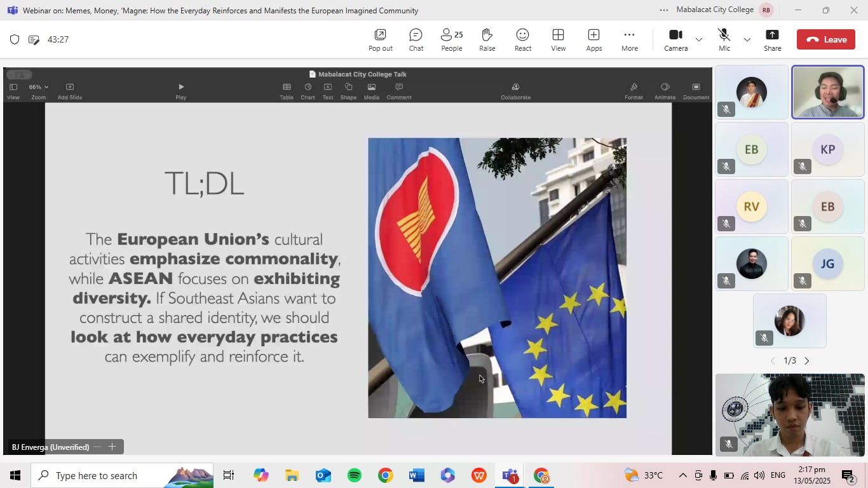Open Spotify from the taskbar
The width and height of the screenshot is (868, 488).
click(x=354, y=475)
